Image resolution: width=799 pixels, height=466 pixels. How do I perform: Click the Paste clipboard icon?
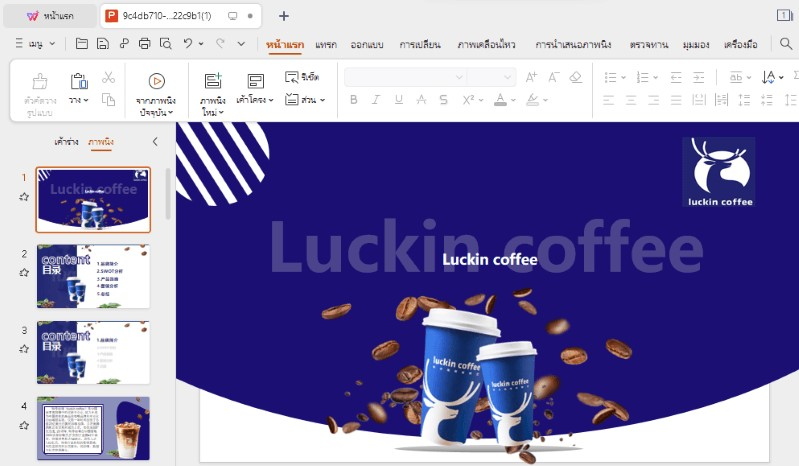pos(79,81)
